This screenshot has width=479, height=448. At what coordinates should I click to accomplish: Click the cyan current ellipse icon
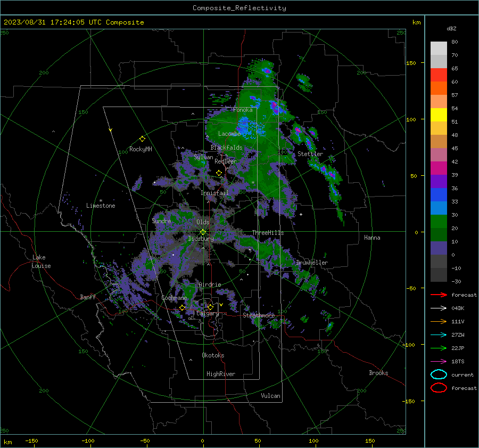coord(439,374)
